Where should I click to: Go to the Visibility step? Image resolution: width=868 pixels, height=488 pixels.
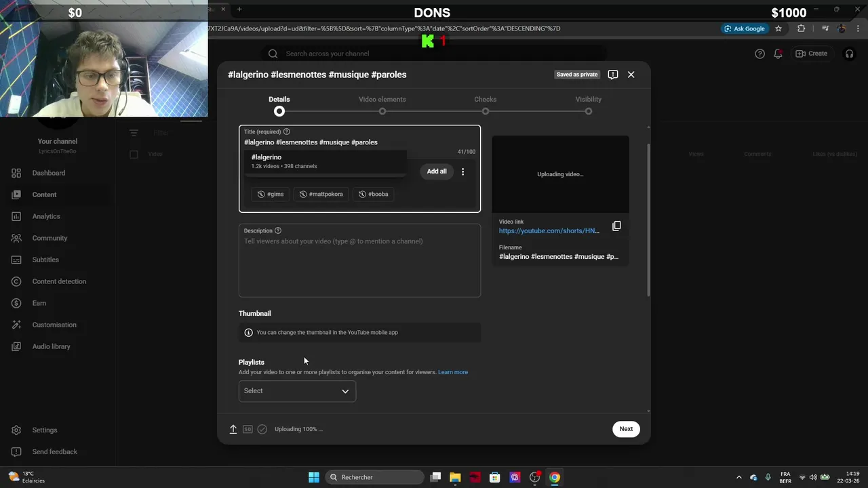(x=589, y=105)
